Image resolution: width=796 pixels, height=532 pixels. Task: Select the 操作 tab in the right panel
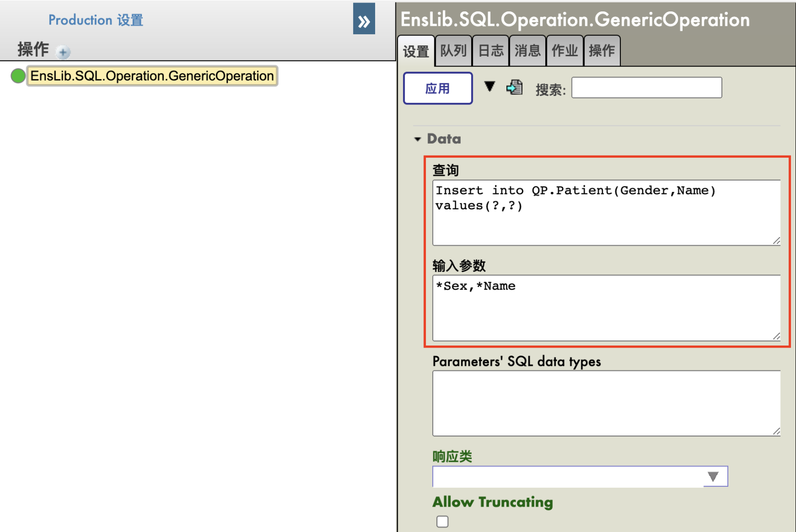pyautogui.click(x=601, y=51)
